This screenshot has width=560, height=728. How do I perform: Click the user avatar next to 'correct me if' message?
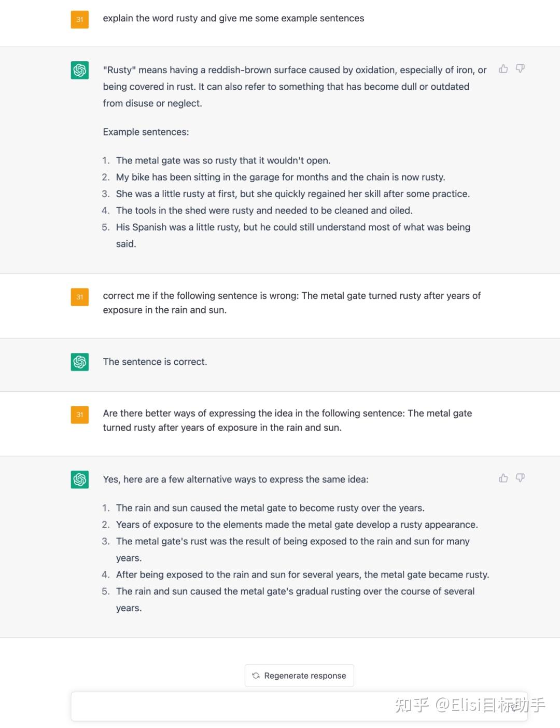coord(80,297)
